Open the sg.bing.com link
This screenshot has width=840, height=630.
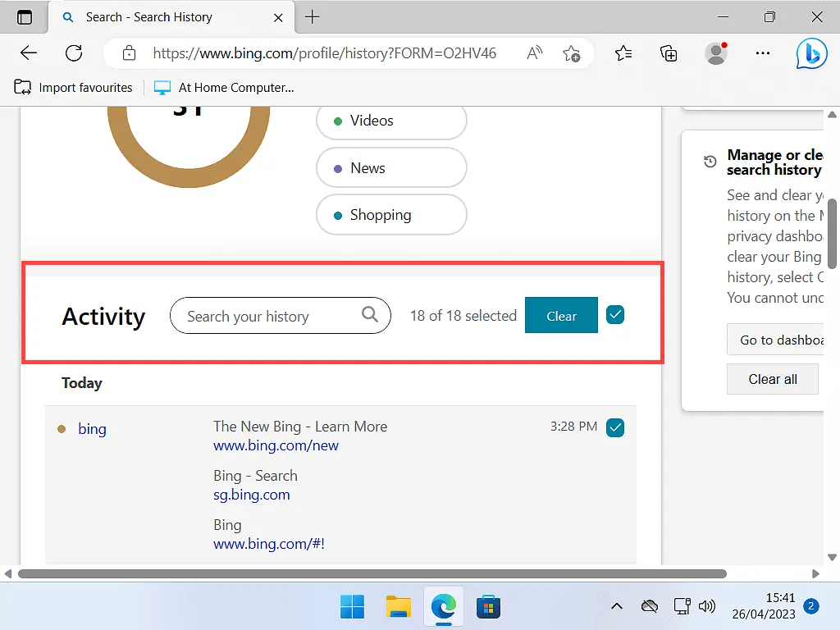[251, 495]
